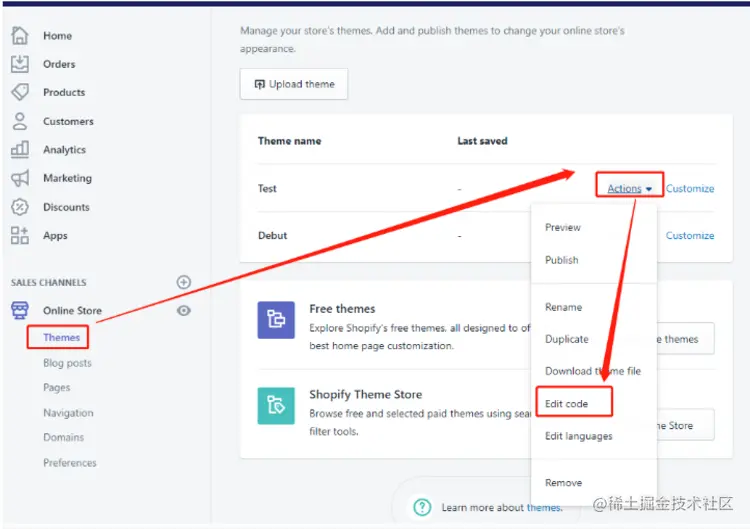Click the Last saved column header
Image resolution: width=750 pixels, height=529 pixels.
482,141
